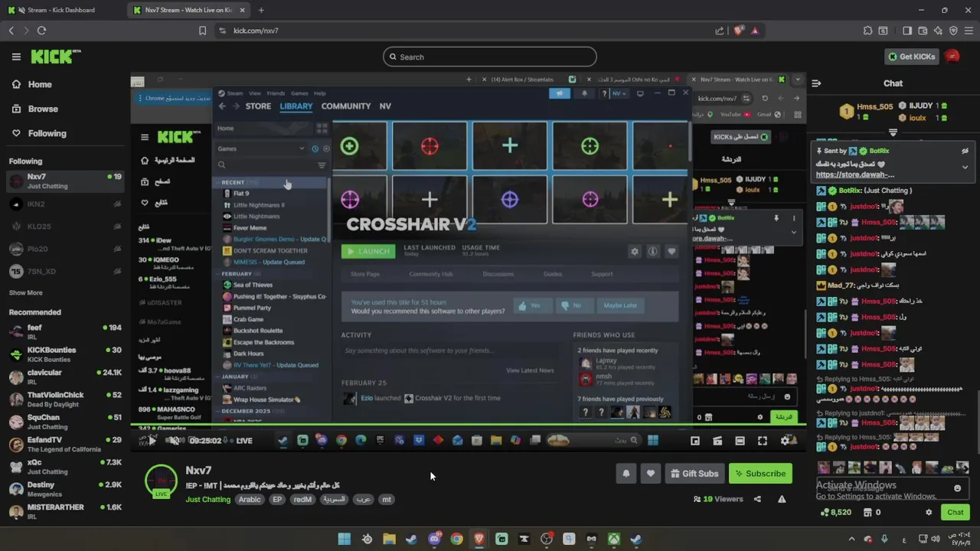
Task: Expand followed channels with Show More
Action: pos(25,292)
